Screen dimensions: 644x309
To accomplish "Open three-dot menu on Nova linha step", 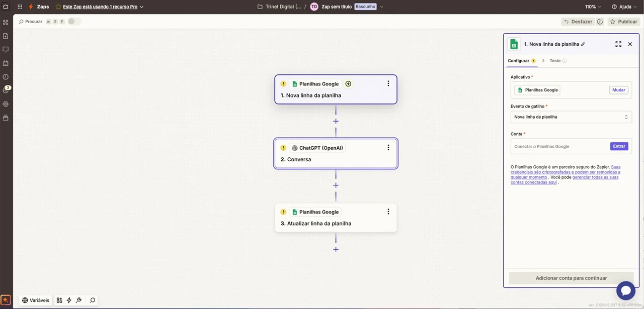I will pos(388,83).
